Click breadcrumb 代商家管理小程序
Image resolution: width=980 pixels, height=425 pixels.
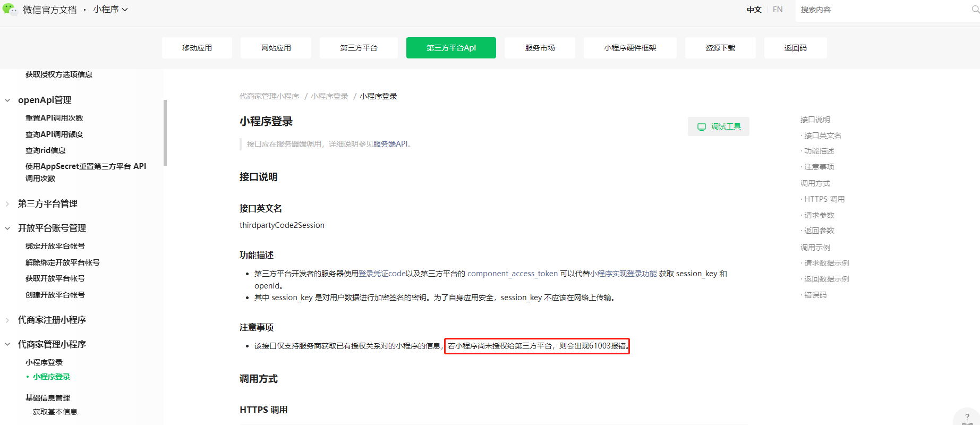tap(269, 96)
